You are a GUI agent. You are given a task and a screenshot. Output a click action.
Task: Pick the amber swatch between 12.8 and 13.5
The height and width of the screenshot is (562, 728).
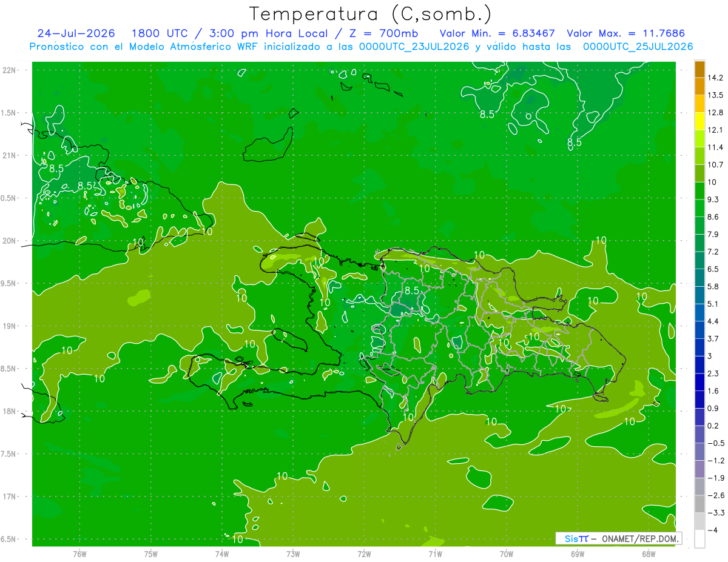tap(699, 104)
